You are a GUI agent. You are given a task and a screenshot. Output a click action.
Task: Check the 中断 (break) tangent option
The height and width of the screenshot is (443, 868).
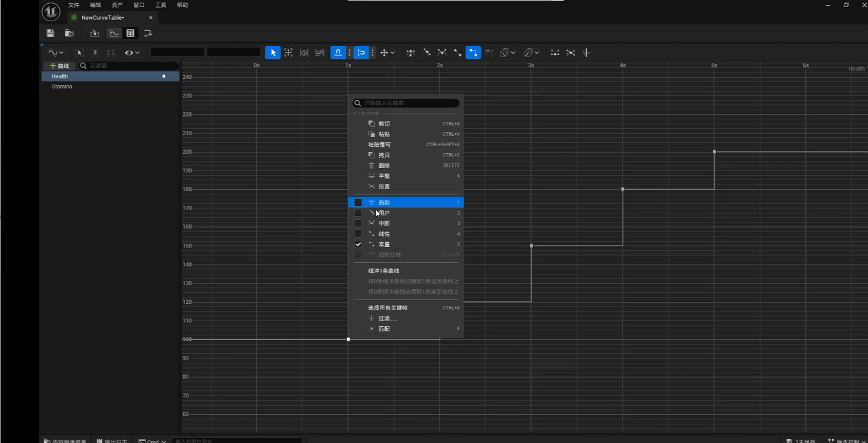point(406,223)
